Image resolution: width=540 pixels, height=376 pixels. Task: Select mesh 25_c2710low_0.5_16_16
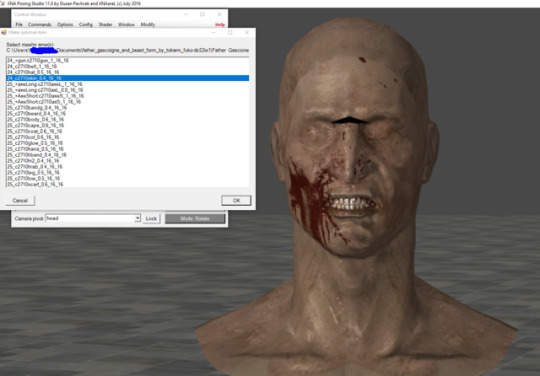(x=127, y=178)
